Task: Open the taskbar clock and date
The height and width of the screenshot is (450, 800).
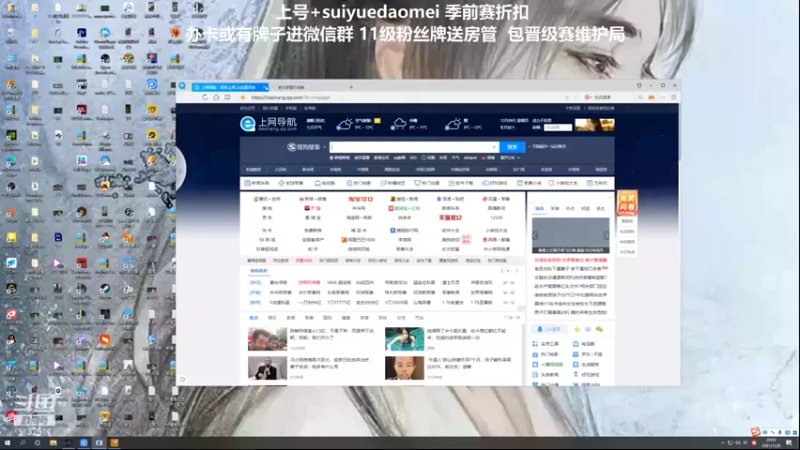Action: click(x=771, y=442)
